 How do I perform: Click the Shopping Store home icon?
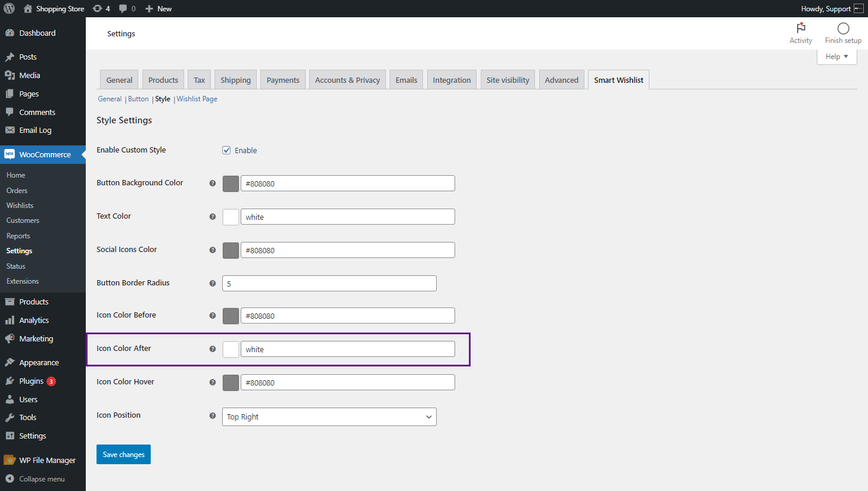pyautogui.click(x=27, y=8)
